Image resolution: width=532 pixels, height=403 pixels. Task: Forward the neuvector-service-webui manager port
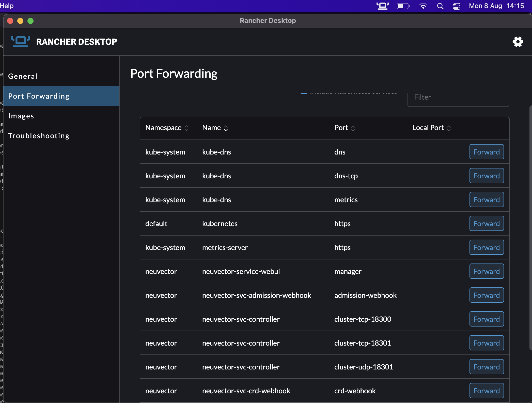pyautogui.click(x=486, y=271)
